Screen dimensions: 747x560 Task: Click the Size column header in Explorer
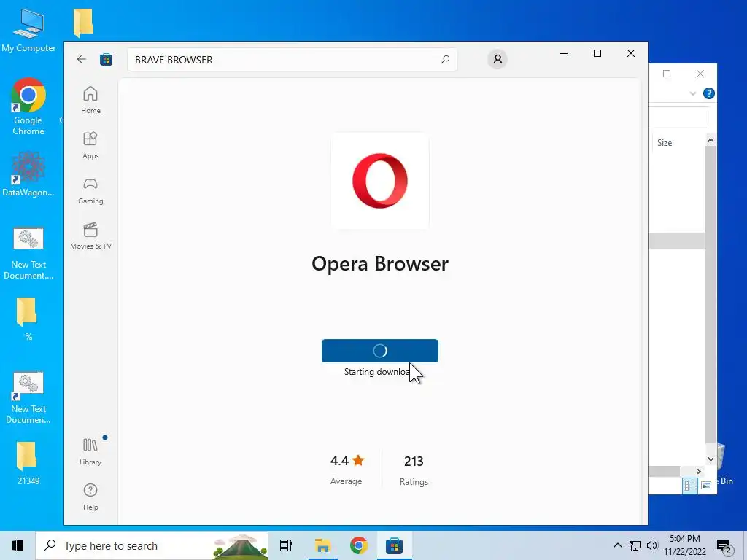(665, 143)
